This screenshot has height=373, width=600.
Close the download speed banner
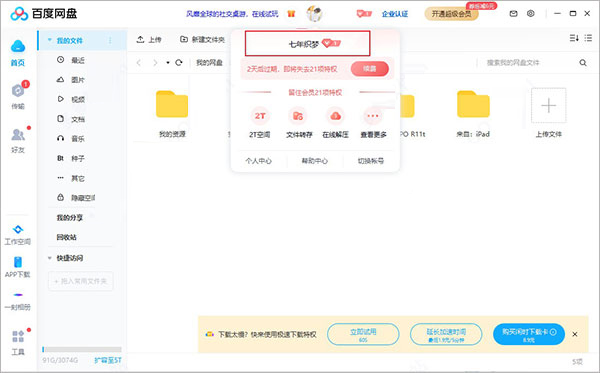pos(575,334)
